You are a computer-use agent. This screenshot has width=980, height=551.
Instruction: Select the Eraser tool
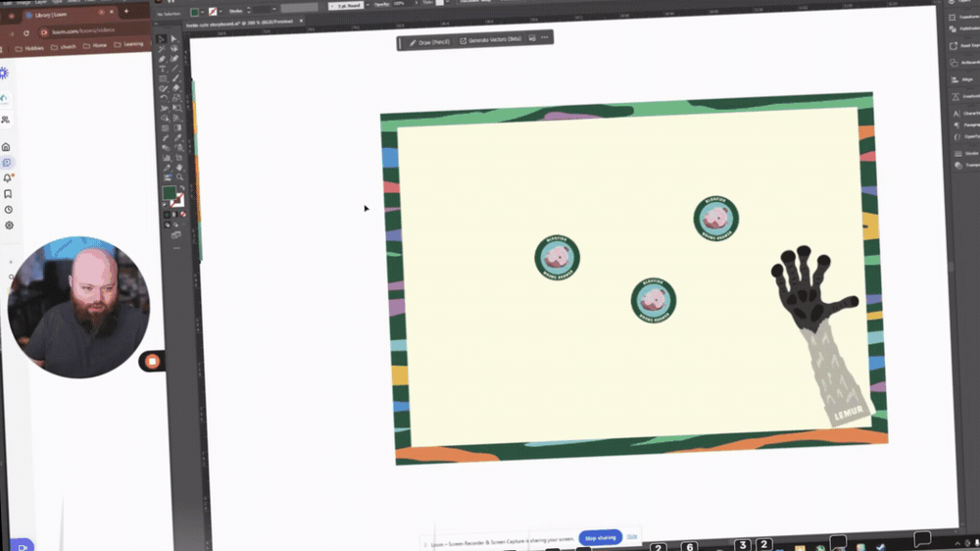(x=176, y=88)
